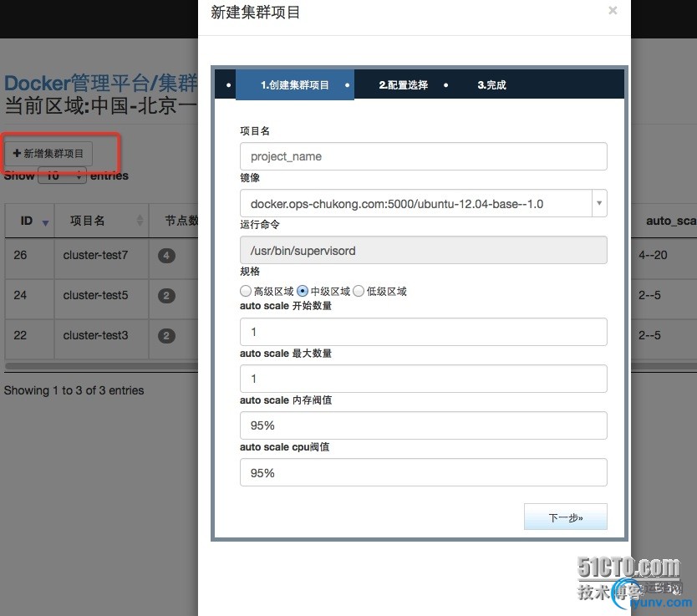
Task: Click the Docker管理平台/集群 heading link
Action: 101,83
